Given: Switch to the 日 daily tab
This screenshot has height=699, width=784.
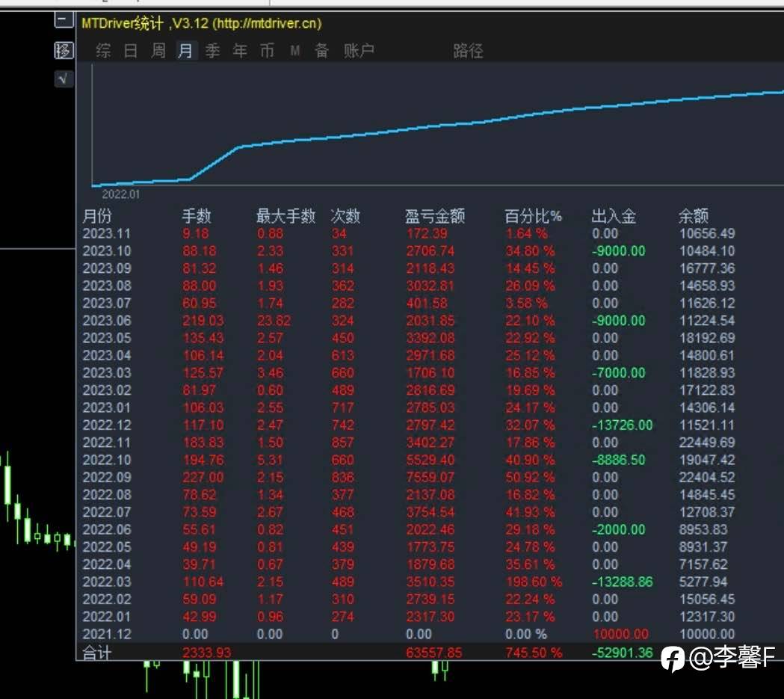Looking at the screenshot, I should click(131, 51).
